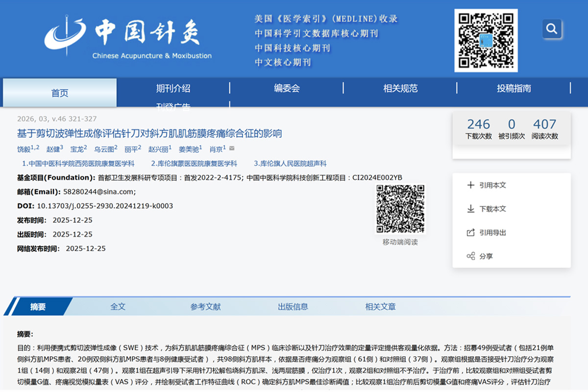Click the envelope icon after 肖京
The width and height of the screenshot is (588, 392).
232,148
